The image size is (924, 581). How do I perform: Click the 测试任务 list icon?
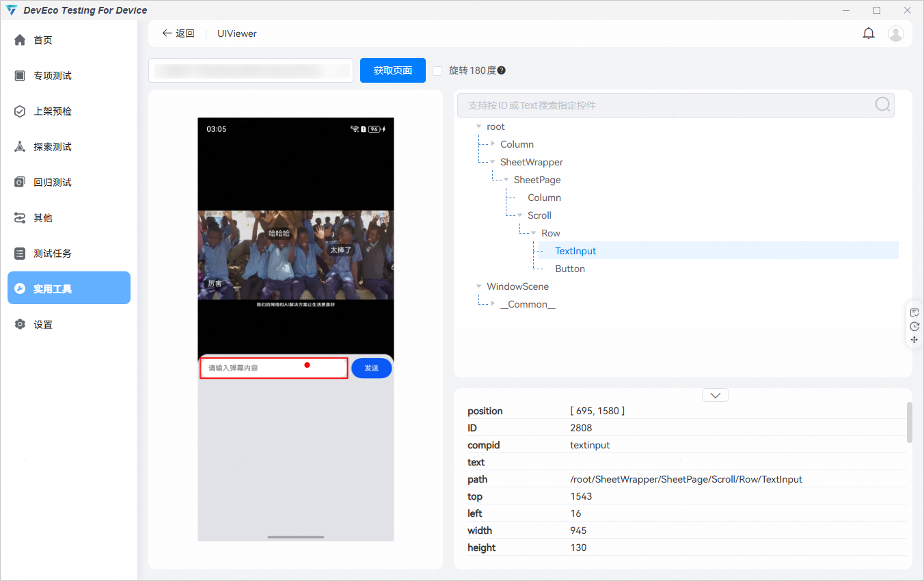point(20,254)
